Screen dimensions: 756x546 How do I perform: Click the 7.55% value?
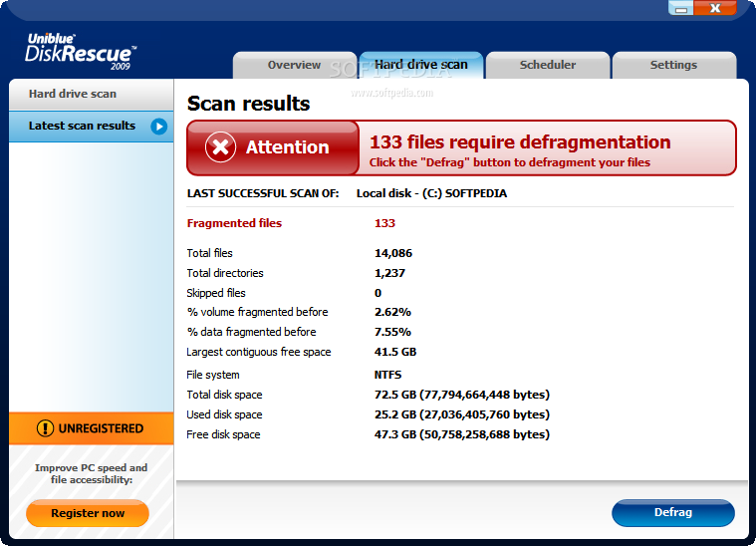coord(392,332)
